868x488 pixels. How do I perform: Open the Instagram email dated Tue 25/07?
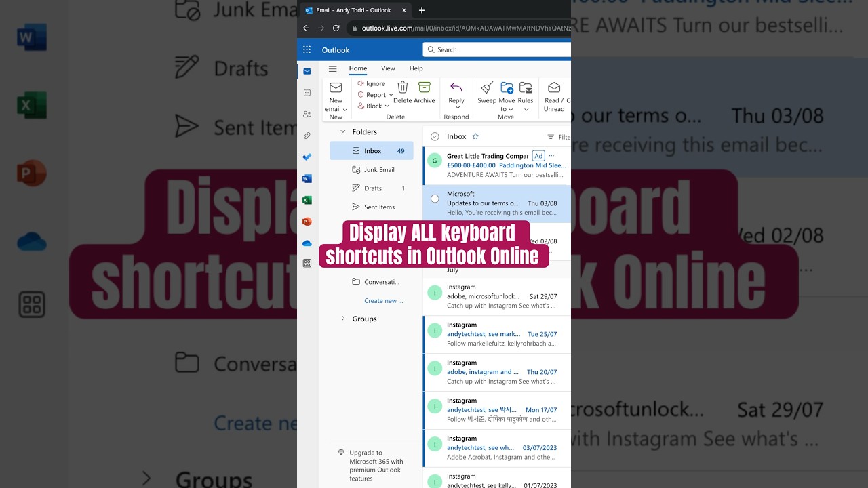pyautogui.click(x=497, y=335)
